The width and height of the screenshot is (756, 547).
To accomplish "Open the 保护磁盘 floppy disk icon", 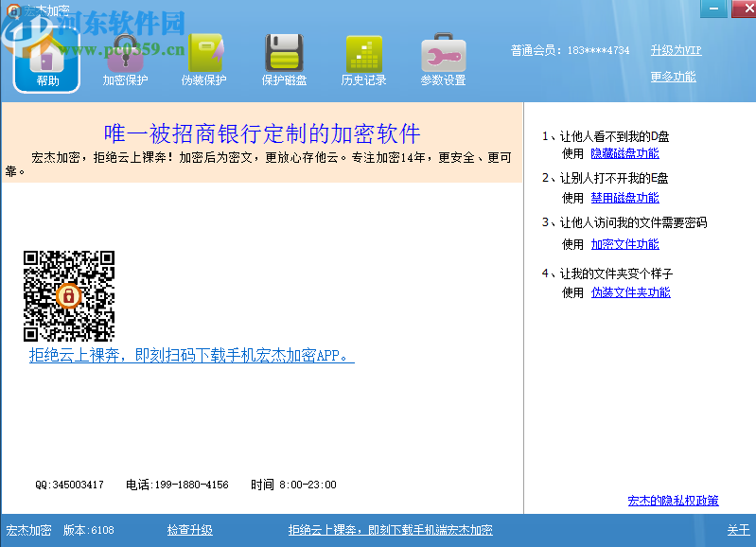I will [x=284, y=61].
